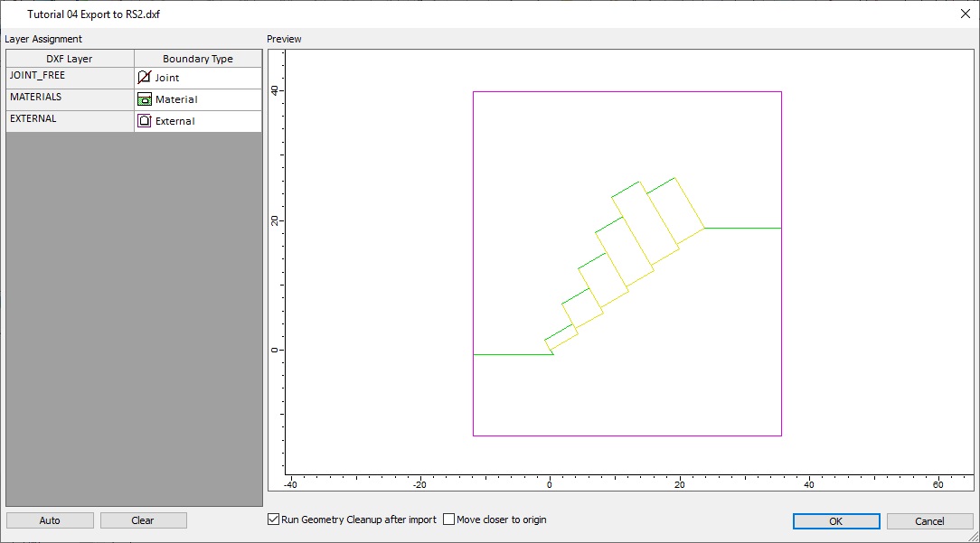Click the External boundary type icon

(145, 120)
